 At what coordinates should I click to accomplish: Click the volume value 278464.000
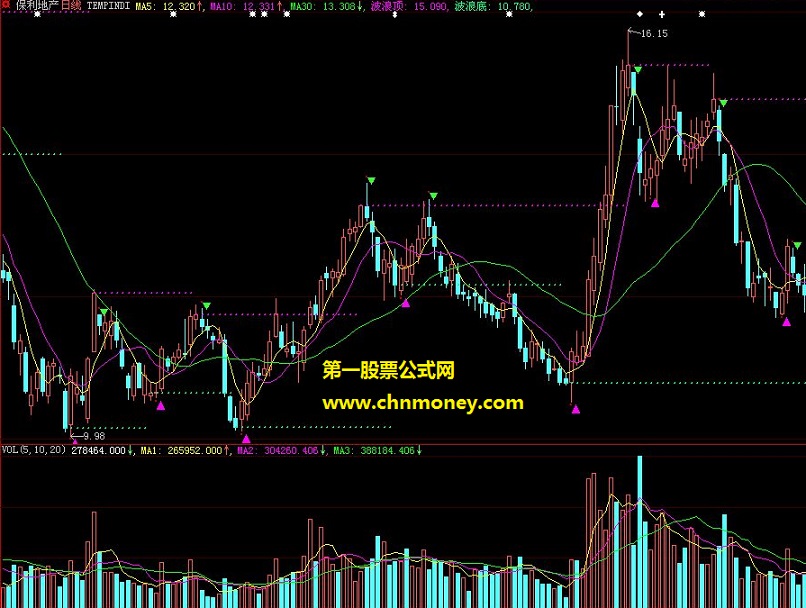(x=98, y=451)
